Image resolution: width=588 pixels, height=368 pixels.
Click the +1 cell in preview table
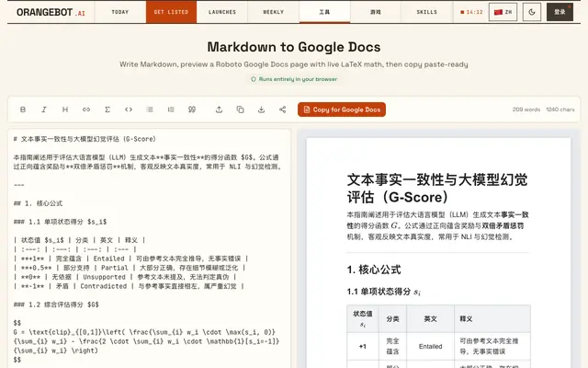tap(363, 346)
